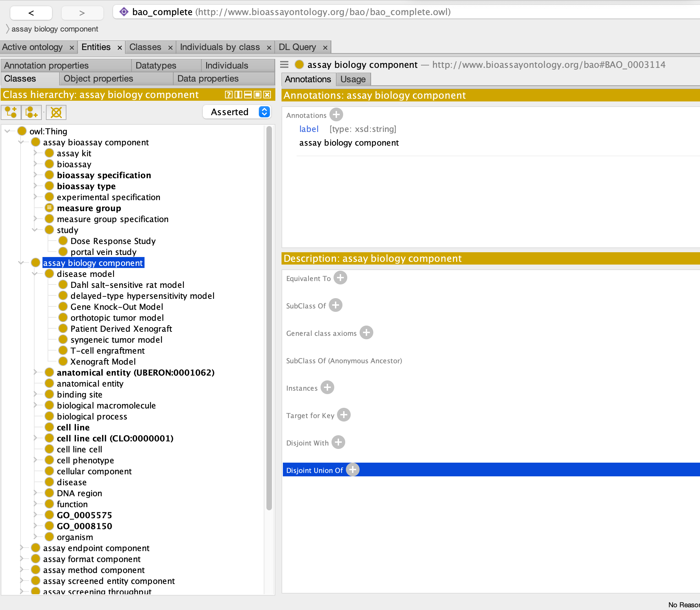Close the Entities tab
Screen dimensions: 700x610
(x=120, y=48)
